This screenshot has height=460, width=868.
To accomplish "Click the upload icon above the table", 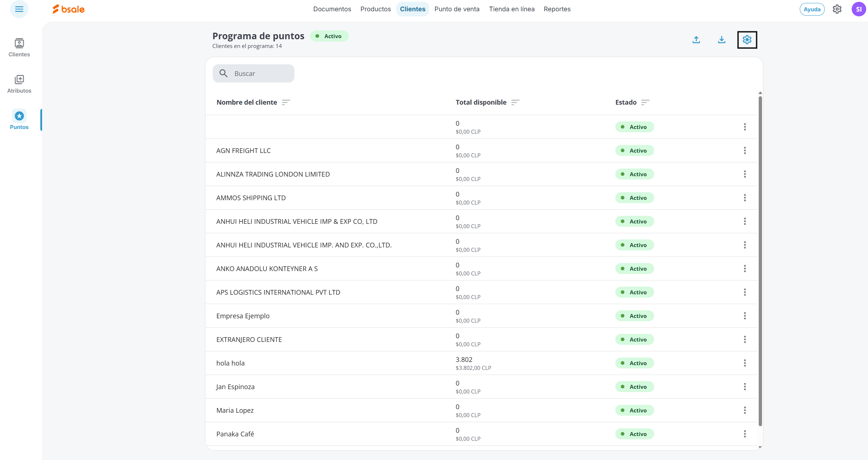I will pos(696,40).
